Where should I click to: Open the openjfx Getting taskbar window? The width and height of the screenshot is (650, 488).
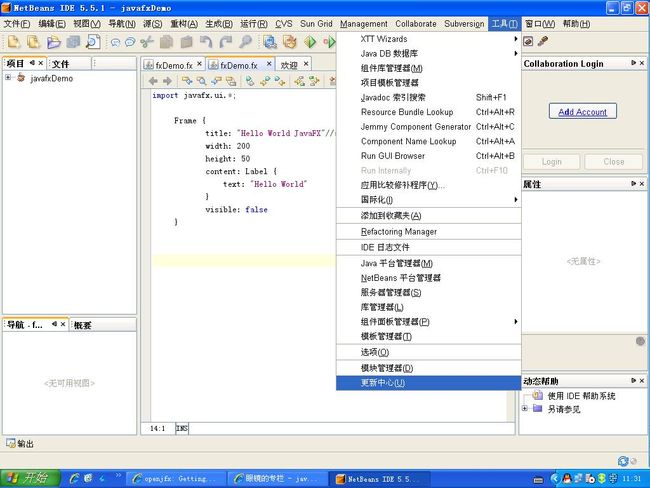[x=176, y=479]
